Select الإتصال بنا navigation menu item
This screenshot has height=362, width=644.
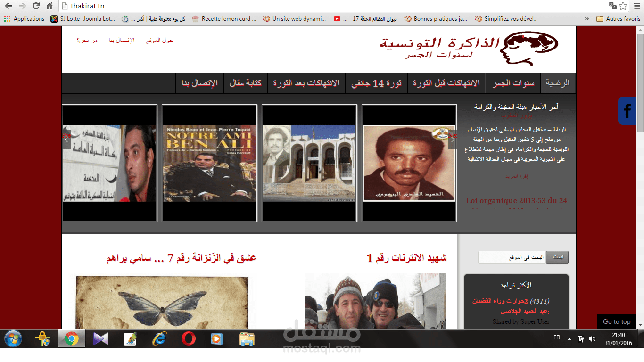pyautogui.click(x=199, y=83)
